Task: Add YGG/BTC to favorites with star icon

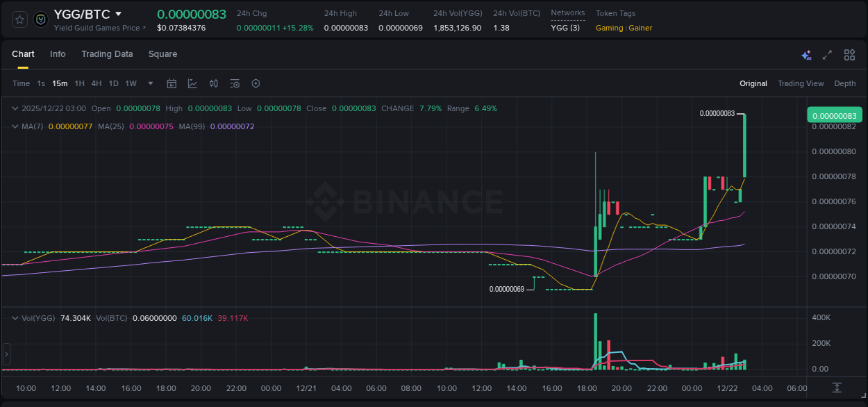Action: [x=20, y=19]
